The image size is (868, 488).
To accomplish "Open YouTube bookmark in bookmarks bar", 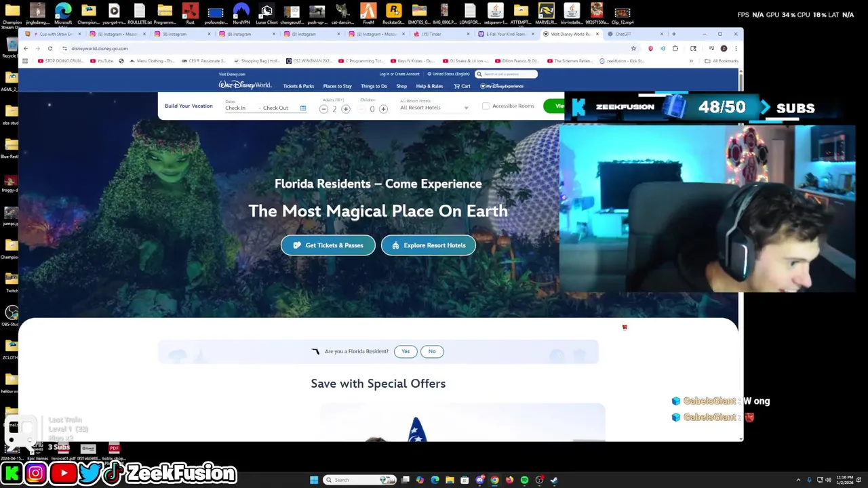I will pyautogui.click(x=101, y=61).
